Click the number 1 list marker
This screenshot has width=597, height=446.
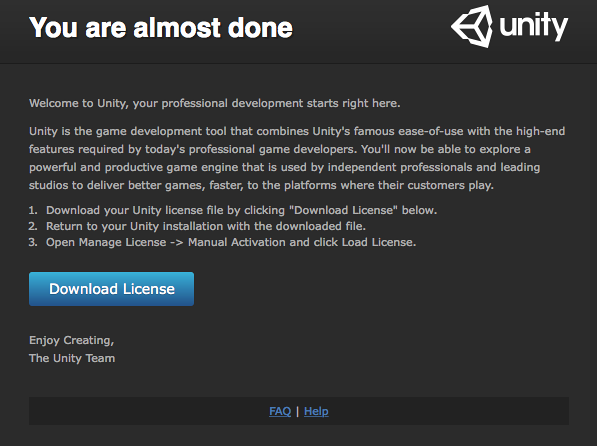click(x=33, y=210)
